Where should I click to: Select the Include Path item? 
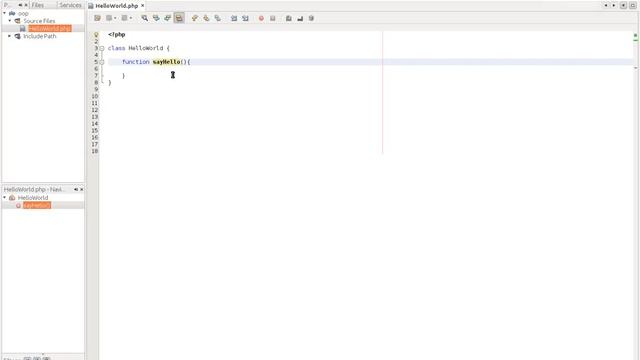pyautogui.click(x=40, y=36)
